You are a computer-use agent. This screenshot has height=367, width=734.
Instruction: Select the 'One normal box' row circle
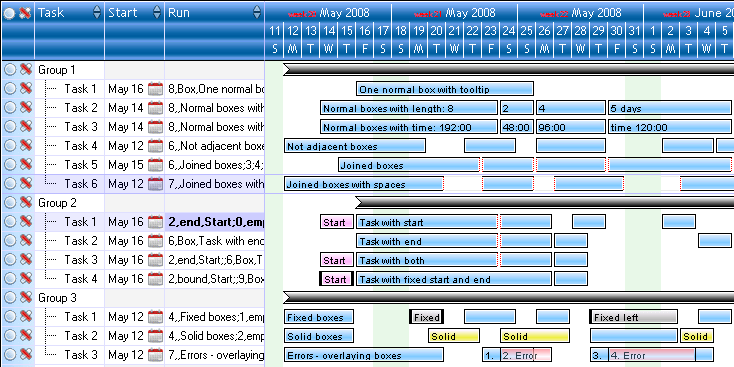click(x=9, y=89)
